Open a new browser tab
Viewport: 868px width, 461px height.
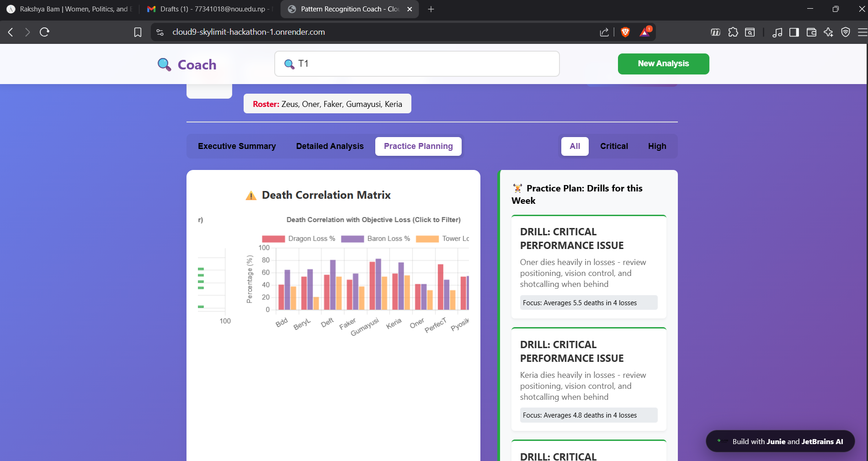pyautogui.click(x=431, y=9)
